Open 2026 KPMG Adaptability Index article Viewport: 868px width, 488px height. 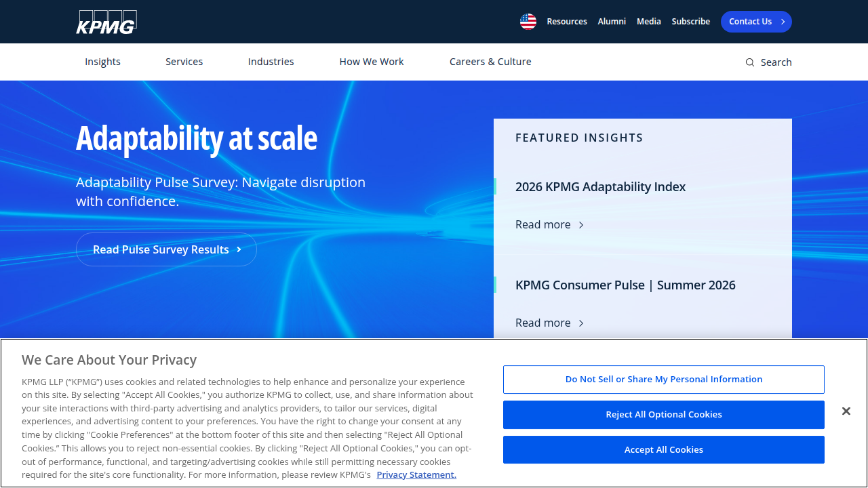tap(601, 187)
